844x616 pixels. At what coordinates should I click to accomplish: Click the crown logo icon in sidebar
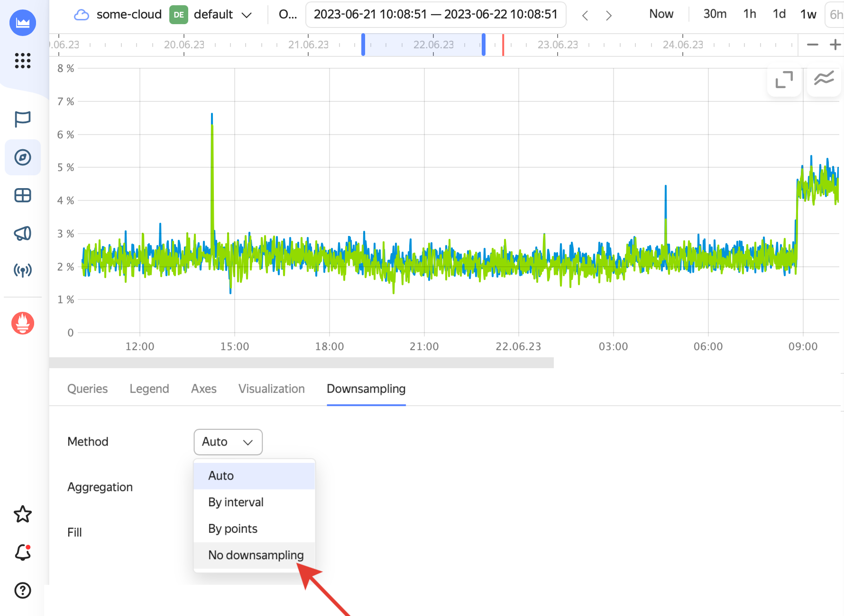22,22
